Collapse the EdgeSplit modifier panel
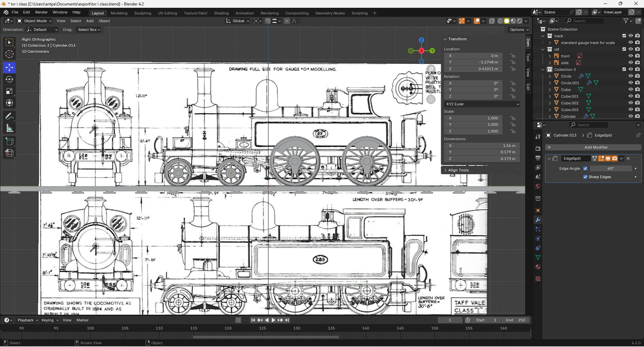Screen dimensions: 644x347 click(549, 158)
